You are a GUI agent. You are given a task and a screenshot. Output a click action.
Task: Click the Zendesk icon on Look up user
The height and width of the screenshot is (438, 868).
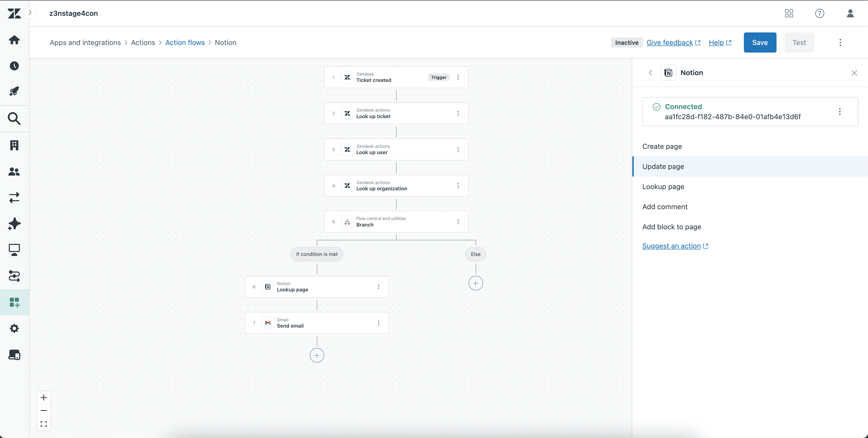click(x=347, y=149)
